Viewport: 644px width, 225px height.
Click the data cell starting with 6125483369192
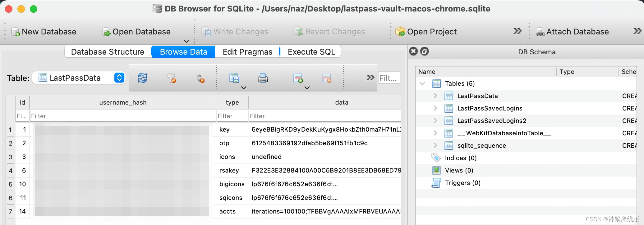pos(324,143)
